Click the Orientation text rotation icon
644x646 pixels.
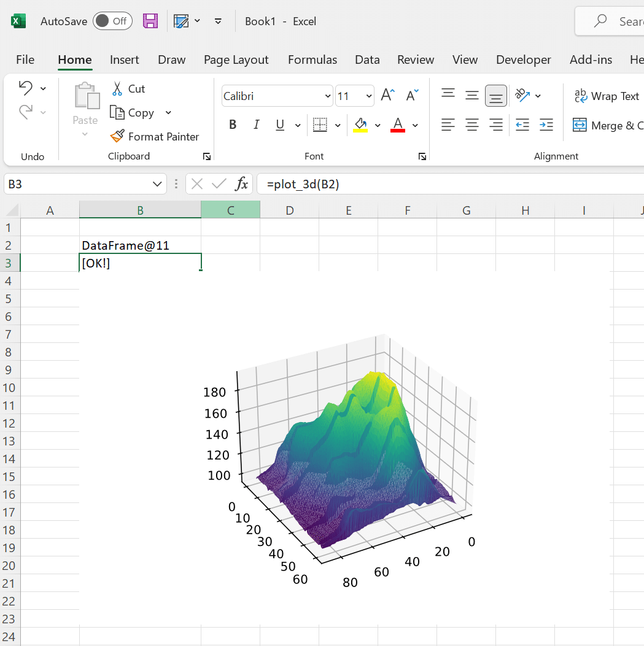tap(522, 95)
